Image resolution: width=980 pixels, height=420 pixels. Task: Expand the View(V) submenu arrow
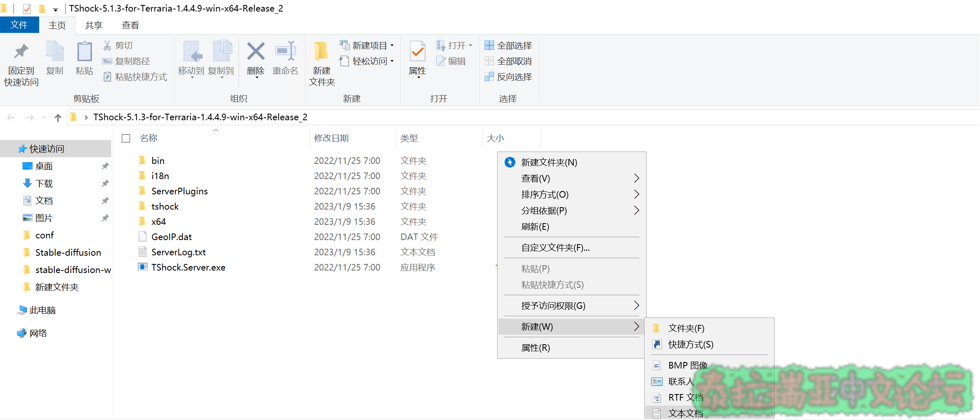[636, 178]
